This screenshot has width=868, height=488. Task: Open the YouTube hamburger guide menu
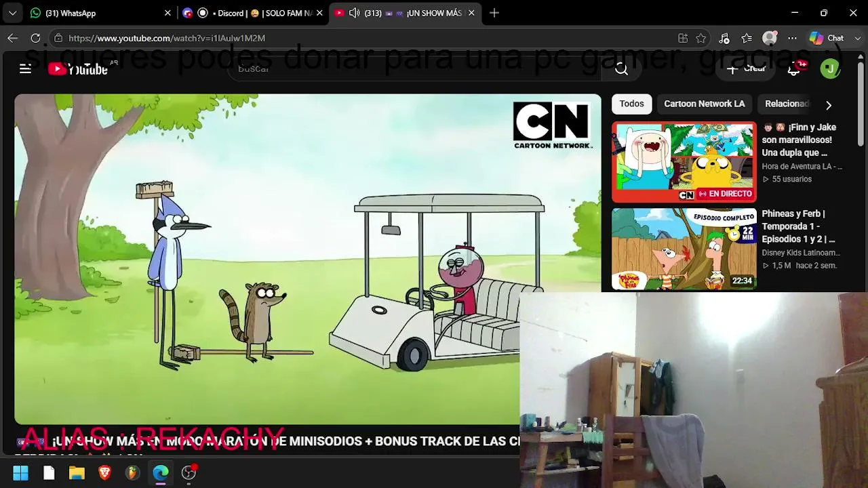pyautogui.click(x=25, y=68)
